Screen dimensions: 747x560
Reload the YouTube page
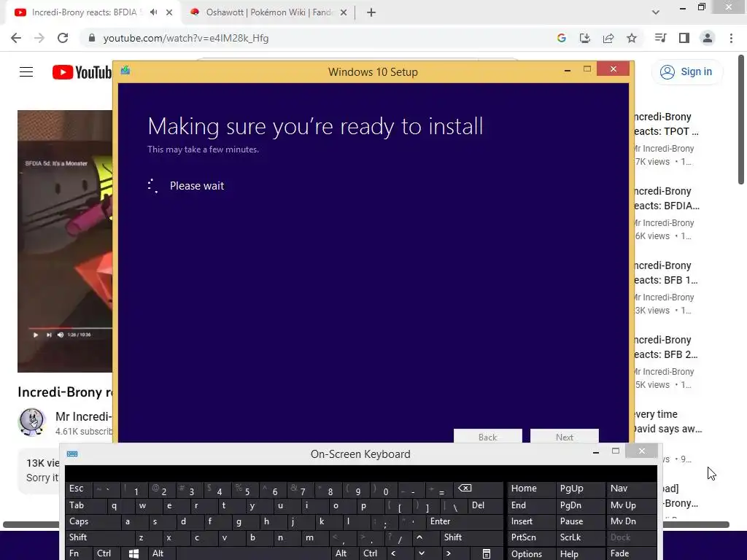point(63,38)
